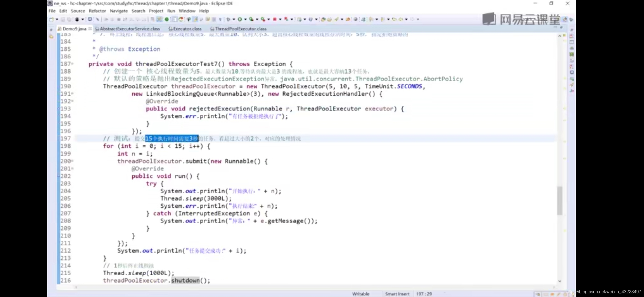Toggle the highlighted Use Step Filters button
This screenshot has height=297, width=644.
click(x=159, y=19)
